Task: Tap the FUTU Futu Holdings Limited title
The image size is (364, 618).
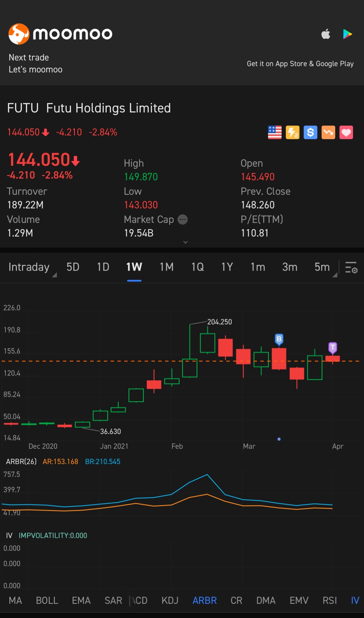Action: pos(89,108)
